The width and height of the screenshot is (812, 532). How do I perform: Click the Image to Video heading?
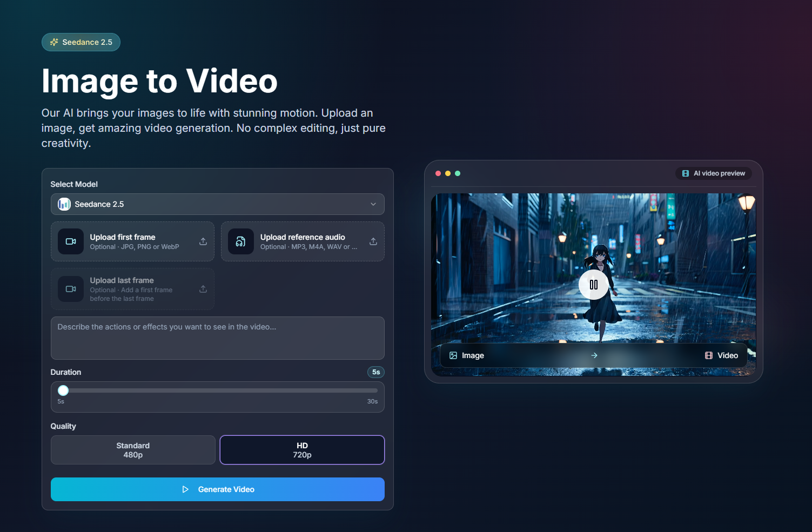[159, 81]
